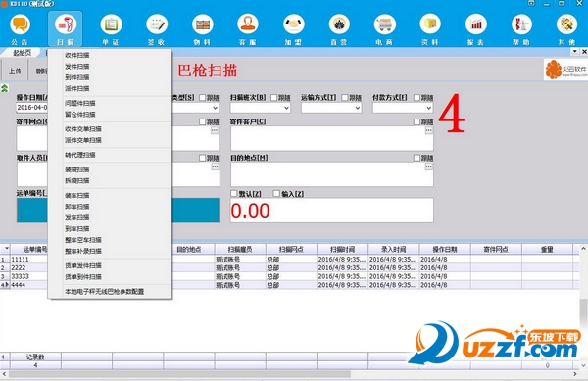The height and width of the screenshot is (381, 588).
Task: Open the 资料 data icon
Action: tap(430, 24)
